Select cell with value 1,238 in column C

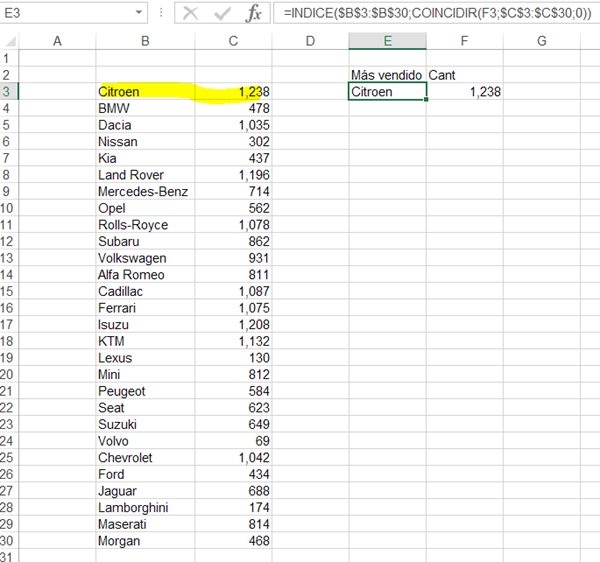(233, 91)
